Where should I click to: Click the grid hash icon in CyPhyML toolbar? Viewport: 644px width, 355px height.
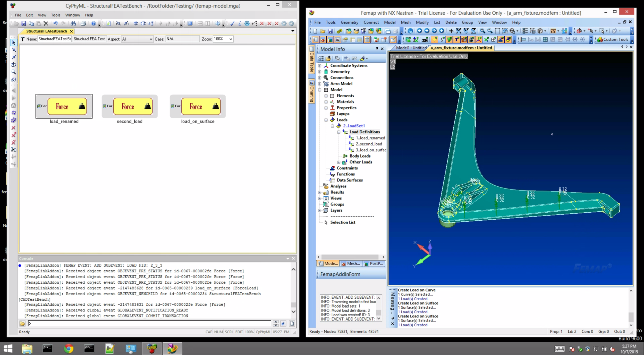point(136,23)
